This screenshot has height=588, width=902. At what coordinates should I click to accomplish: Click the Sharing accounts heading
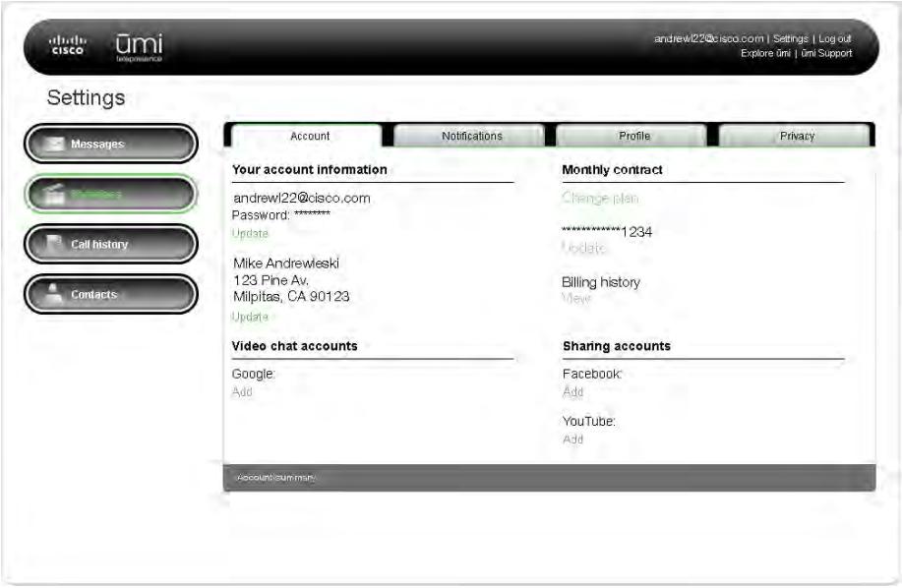[x=617, y=346]
